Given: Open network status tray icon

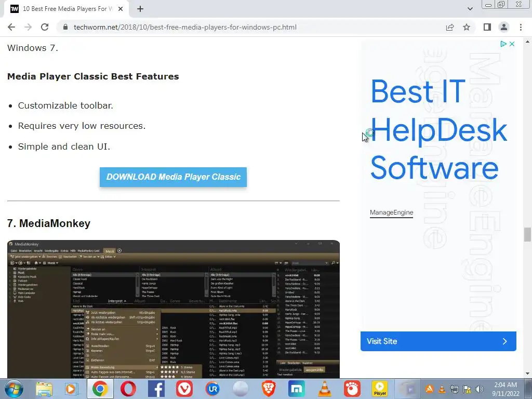Looking at the screenshot, I should click(454, 389).
